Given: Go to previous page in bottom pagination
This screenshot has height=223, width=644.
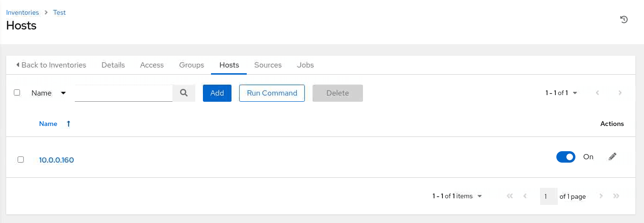Looking at the screenshot, I should point(525,196).
